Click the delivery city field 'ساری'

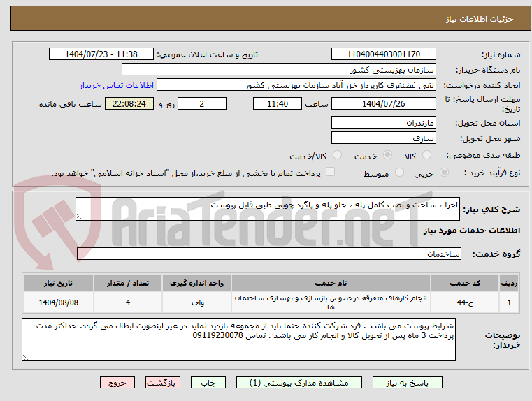click(383, 138)
